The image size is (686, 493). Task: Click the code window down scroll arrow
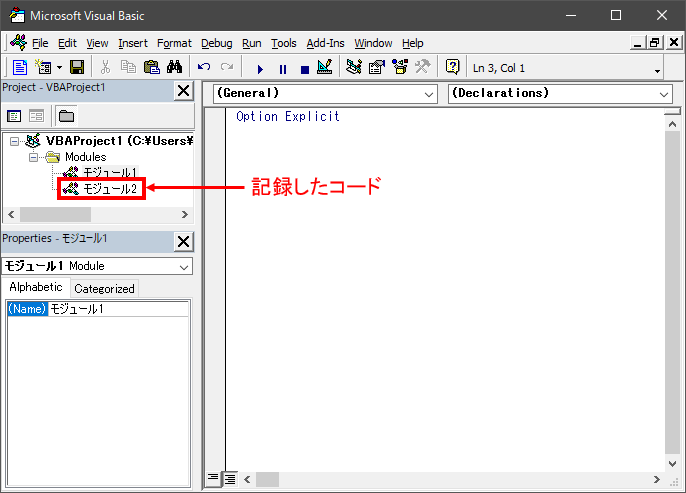672,463
